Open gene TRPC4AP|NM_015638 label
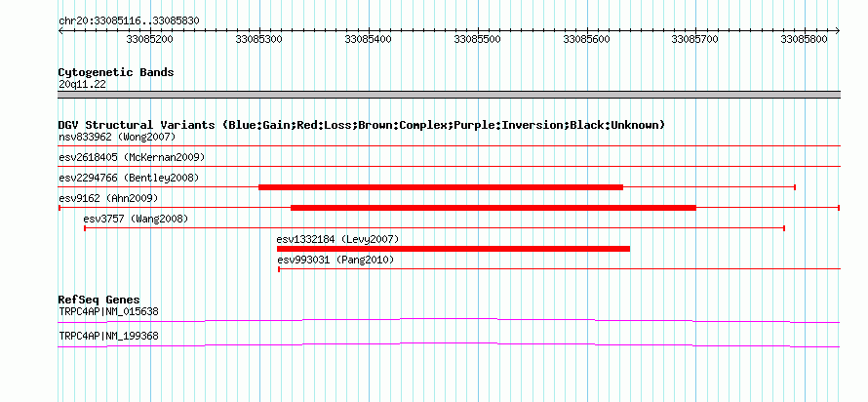Image resolution: width=868 pixels, height=402 pixels. click(108, 311)
